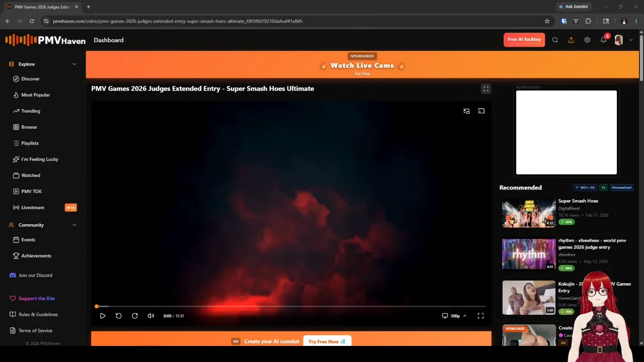Open the Chrome profile avatar
Image resolution: width=644 pixels, height=362 pixels.
point(624,21)
